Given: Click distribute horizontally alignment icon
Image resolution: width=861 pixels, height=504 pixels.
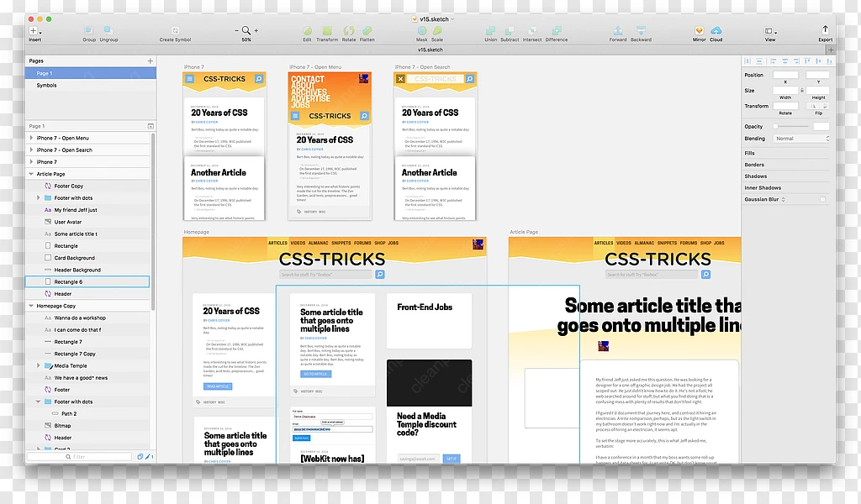Looking at the screenshot, I should click(x=747, y=60).
